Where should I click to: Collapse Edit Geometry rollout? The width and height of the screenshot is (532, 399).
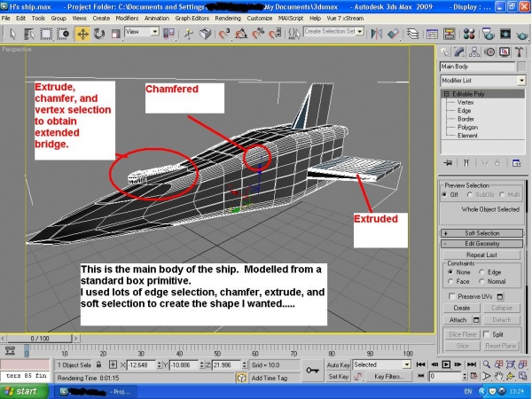(x=481, y=244)
